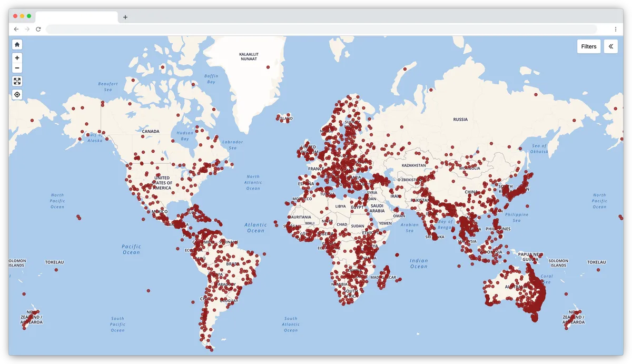Click the Hudson Bay label
632x364 pixels.
185,136
